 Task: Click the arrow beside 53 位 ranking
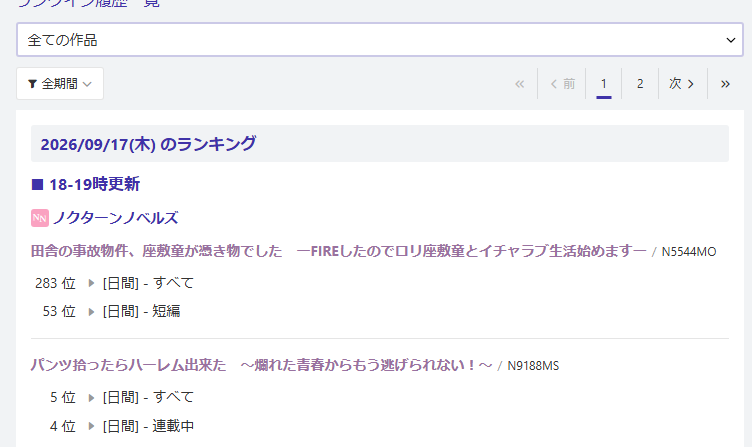pos(91,312)
